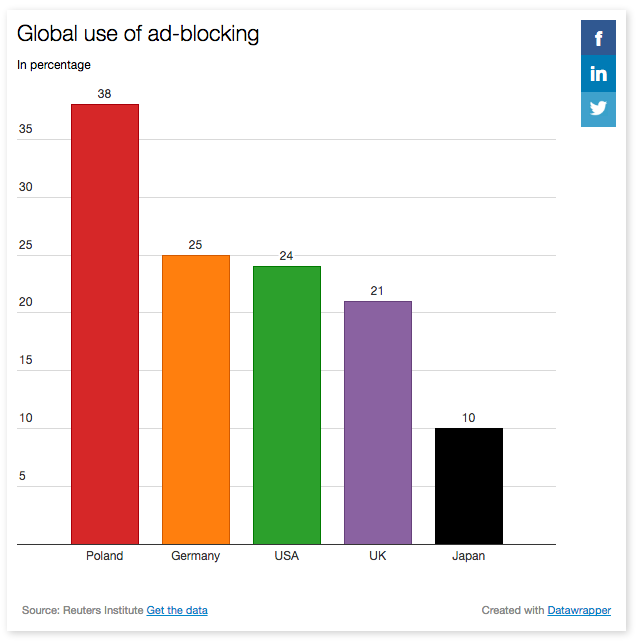Image resolution: width=638 pixels, height=642 pixels.
Task: Click the UK axis label
Action: (x=378, y=556)
